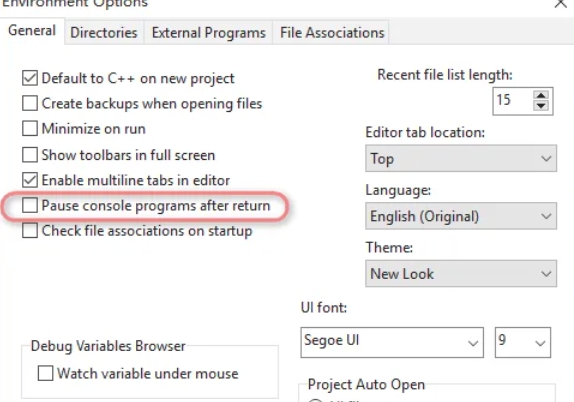This screenshot has width=574, height=402.
Task: Expand the UI font dropdown showing Segoe UI
Action: point(392,342)
